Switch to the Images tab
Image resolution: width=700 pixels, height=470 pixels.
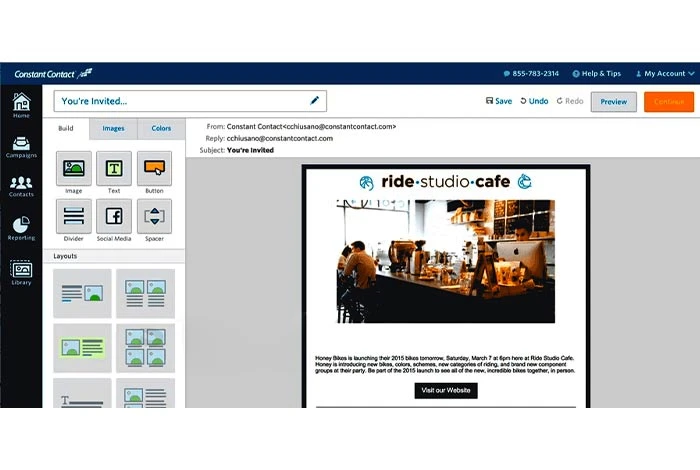coord(113,128)
